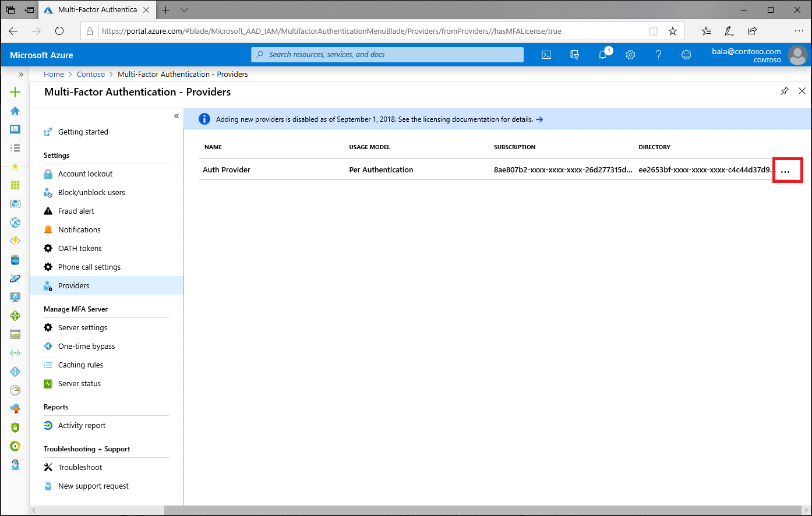Click the browser address bar URL
Viewport: 812px width, 516px height.
(331, 31)
